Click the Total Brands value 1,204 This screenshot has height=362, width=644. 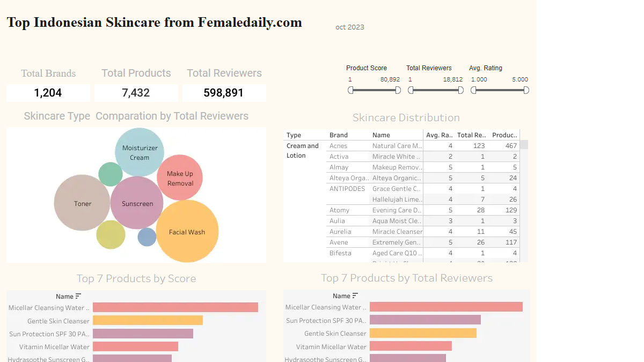click(48, 93)
